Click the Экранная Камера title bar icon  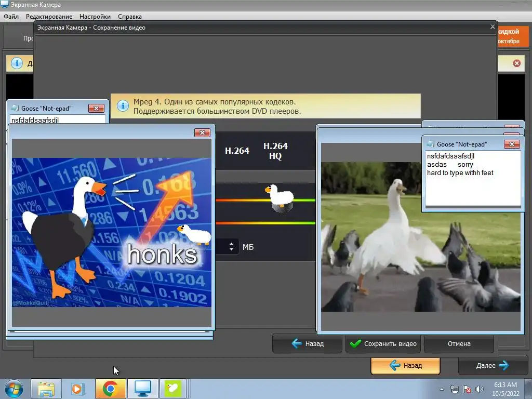(x=5, y=4)
